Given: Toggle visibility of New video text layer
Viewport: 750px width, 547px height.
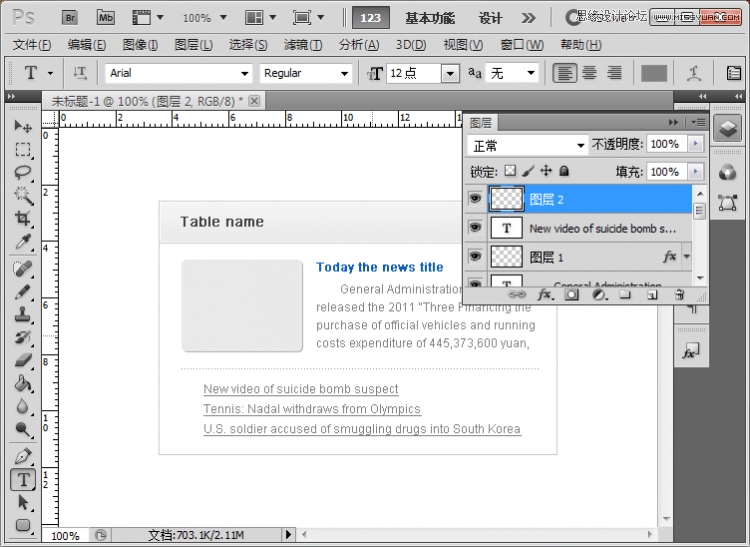Looking at the screenshot, I should [475, 228].
